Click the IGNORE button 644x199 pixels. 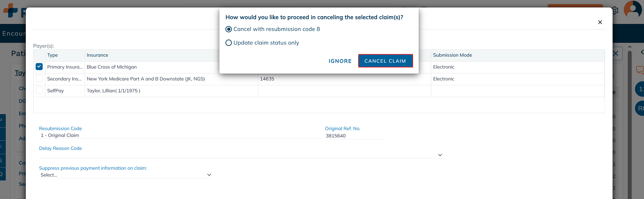point(340,61)
